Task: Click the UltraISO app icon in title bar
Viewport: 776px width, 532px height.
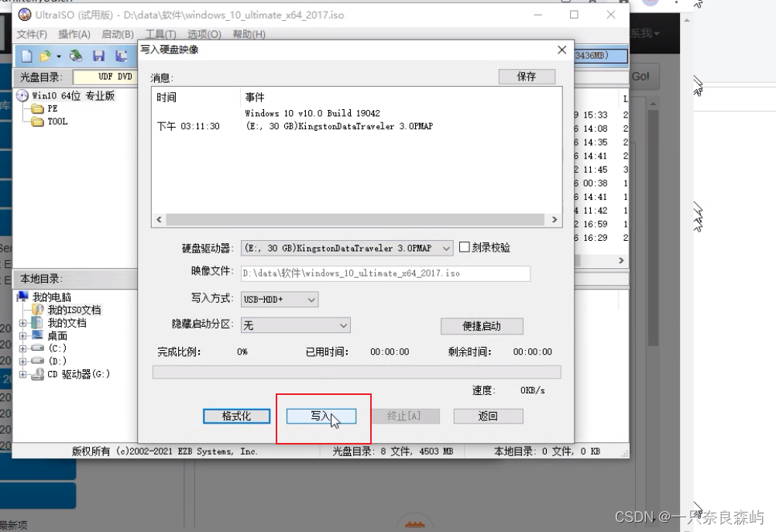Action: (x=24, y=15)
